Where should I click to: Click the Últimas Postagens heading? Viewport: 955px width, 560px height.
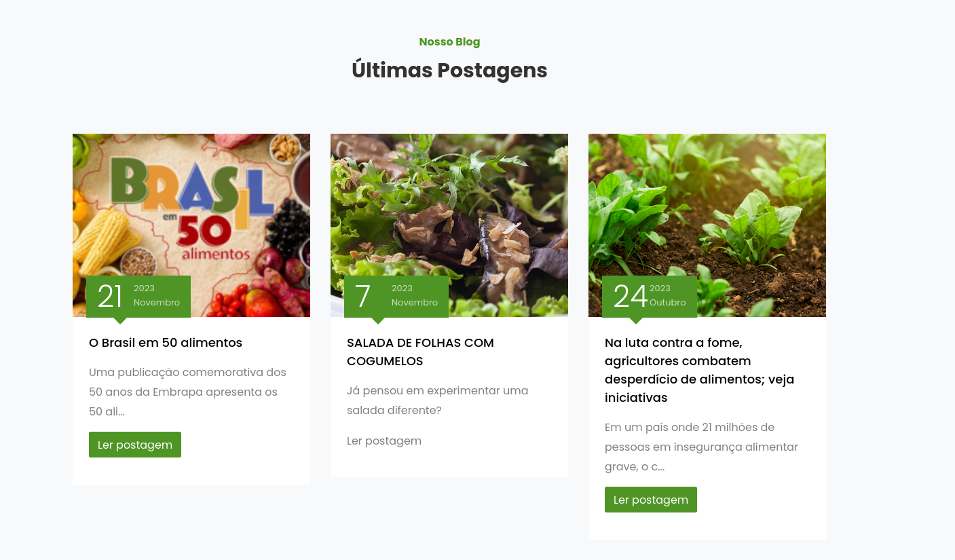pyautogui.click(x=449, y=71)
